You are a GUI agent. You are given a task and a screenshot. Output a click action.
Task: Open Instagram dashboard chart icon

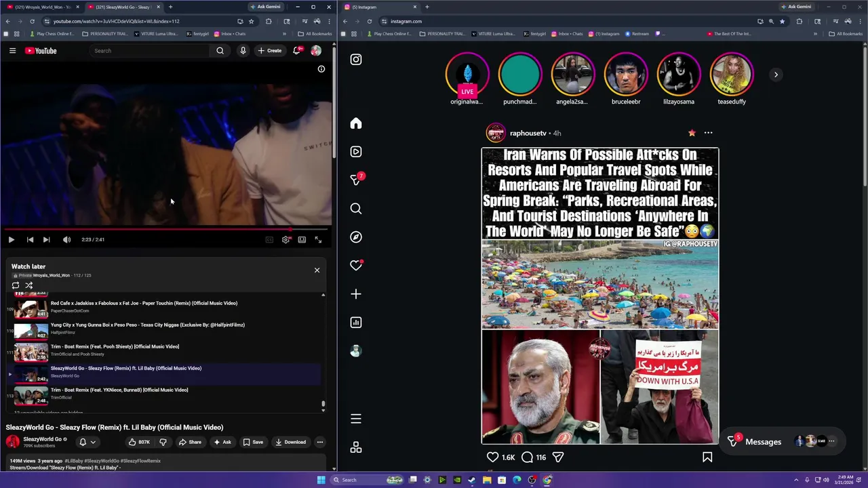(x=356, y=323)
